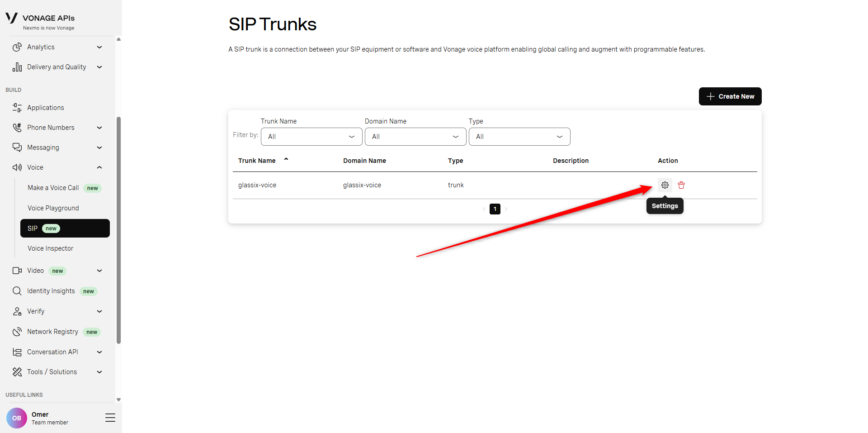Expand Tools / Solutions chevron
Image resolution: width=868 pixels, height=433 pixels.
(99, 372)
